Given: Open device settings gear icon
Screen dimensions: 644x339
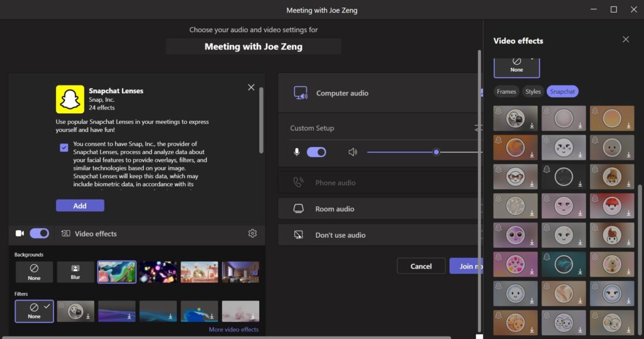Looking at the screenshot, I should pos(252,233).
